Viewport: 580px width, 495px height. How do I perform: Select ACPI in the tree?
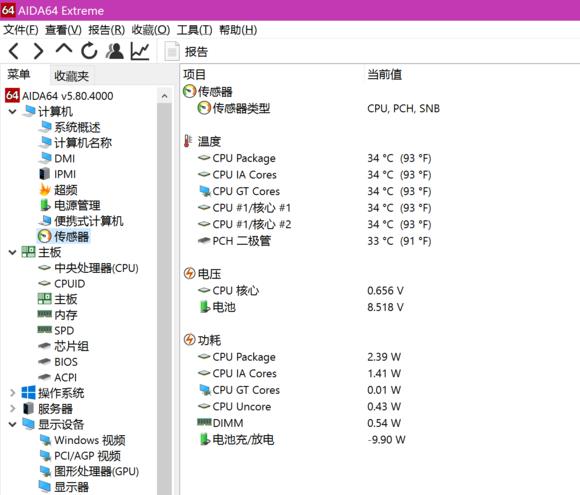pos(65,377)
